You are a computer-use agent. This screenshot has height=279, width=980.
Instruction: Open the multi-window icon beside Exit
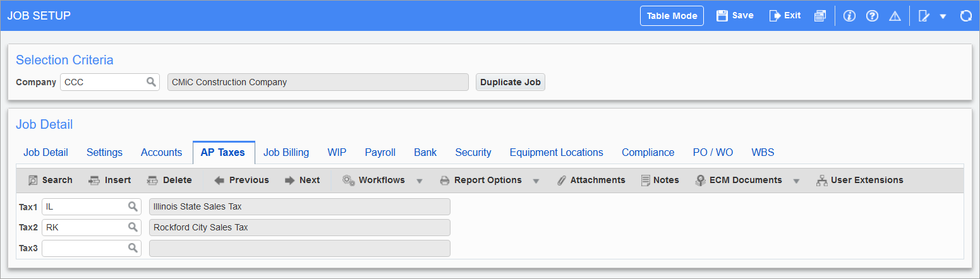tap(820, 16)
